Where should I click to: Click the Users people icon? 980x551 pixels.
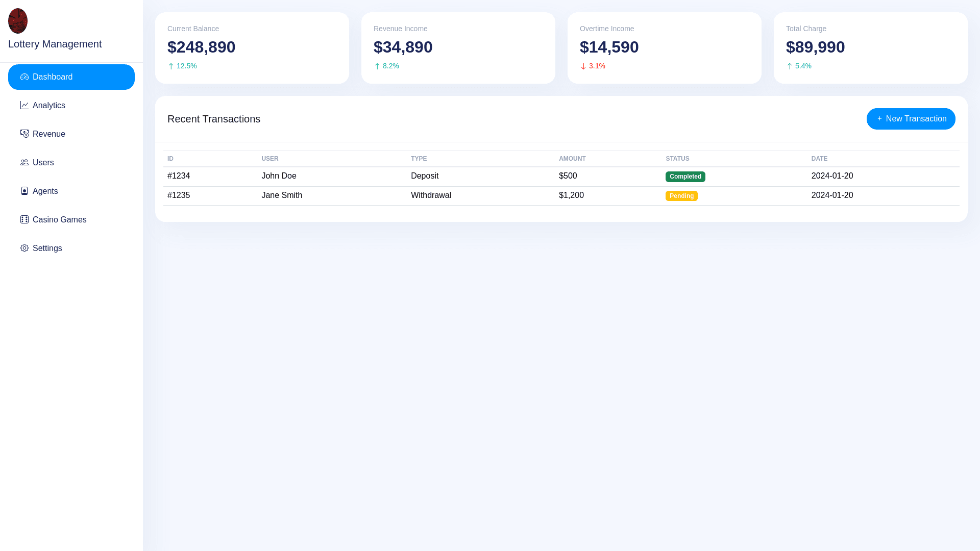tap(24, 163)
